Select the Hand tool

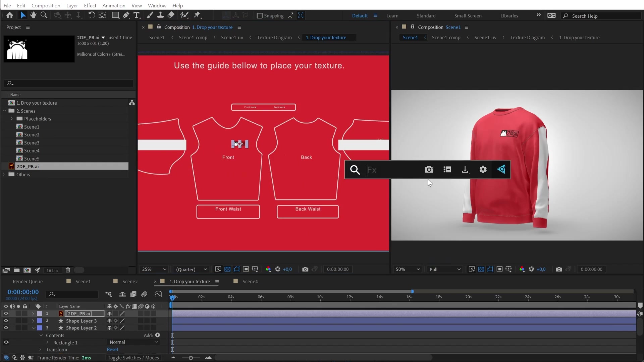tap(33, 15)
